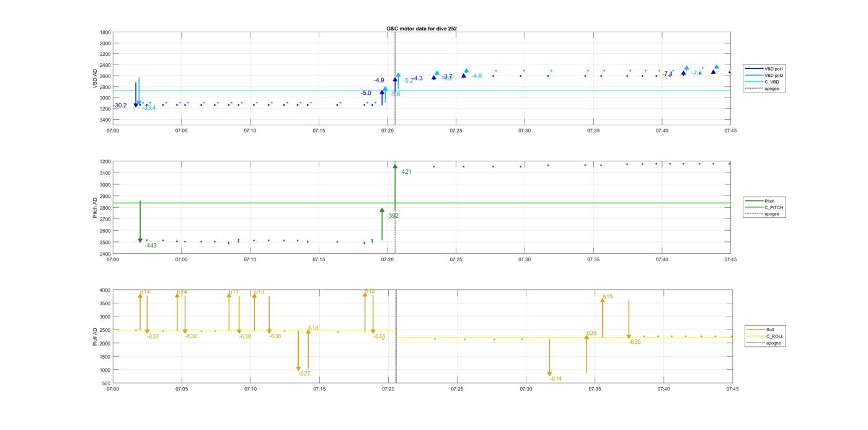Click the 'Pitch AD' y-axis label
Image resolution: width=868 pixels, height=430 pixels.
(x=95, y=208)
